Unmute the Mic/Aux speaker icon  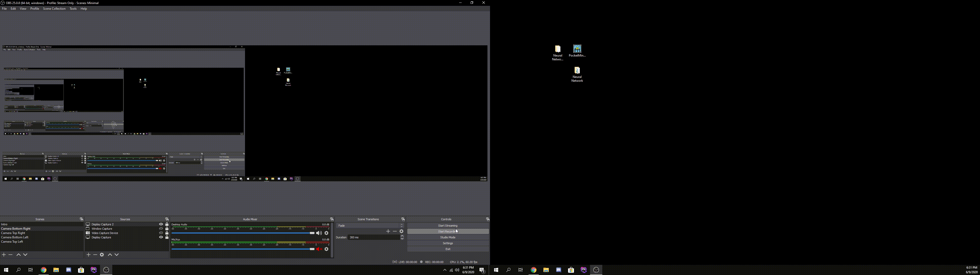point(319,249)
